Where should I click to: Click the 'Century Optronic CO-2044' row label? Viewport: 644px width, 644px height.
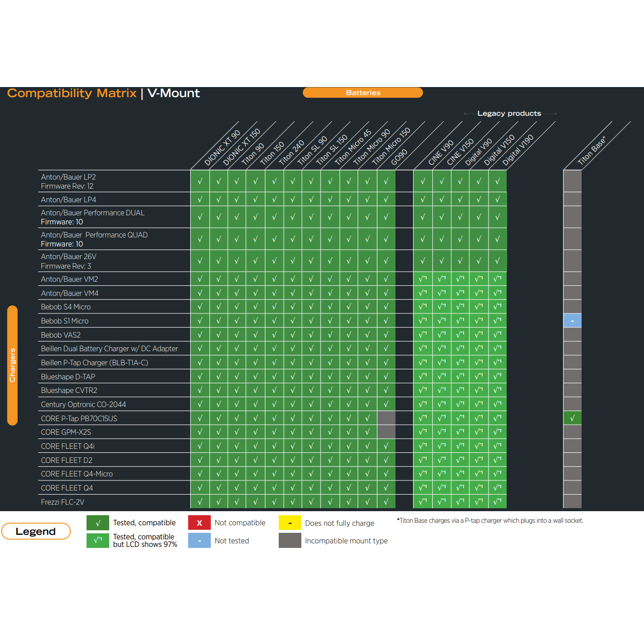(x=84, y=405)
